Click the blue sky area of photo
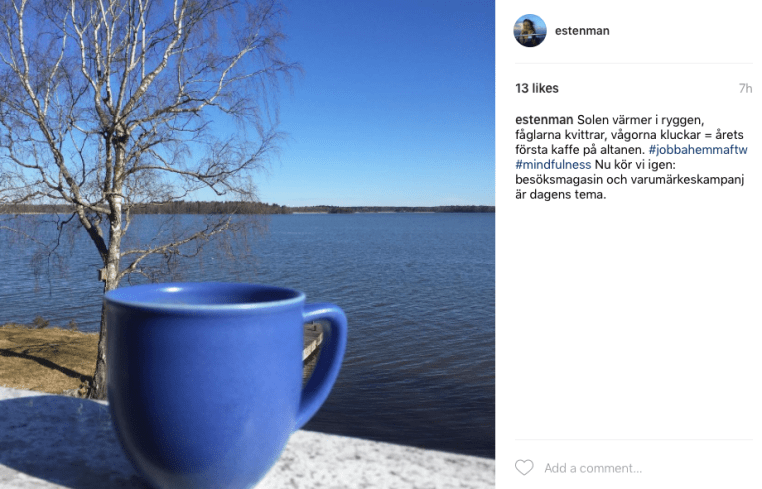 pyautogui.click(x=389, y=97)
